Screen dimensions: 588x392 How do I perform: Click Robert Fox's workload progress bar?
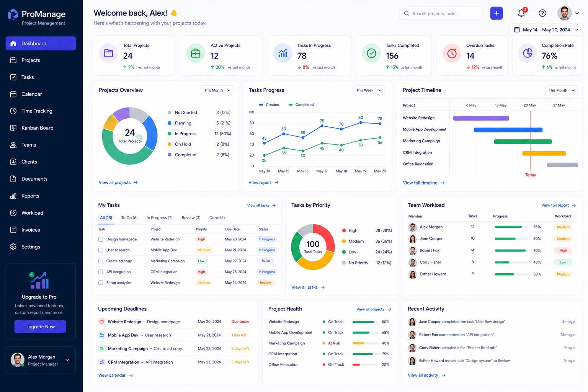[511, 250]
